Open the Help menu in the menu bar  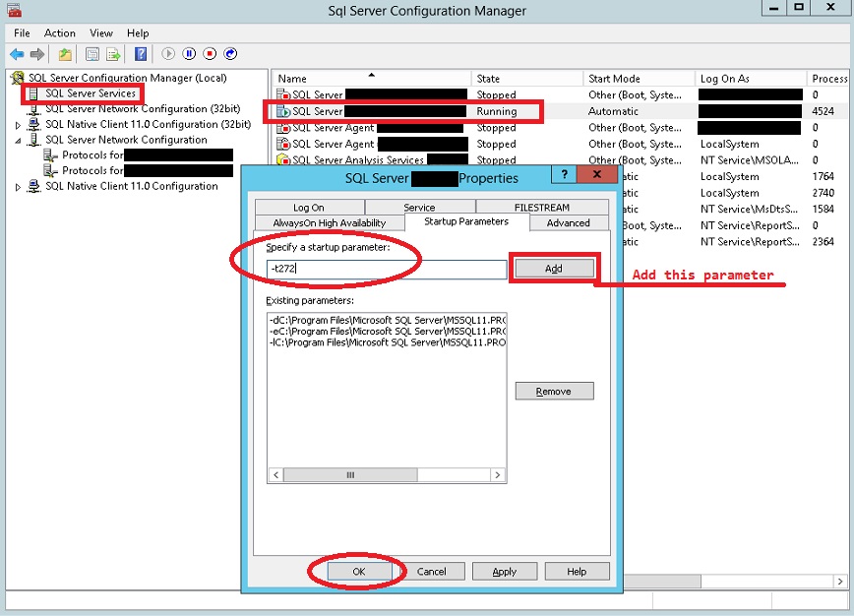click(138, 33)
